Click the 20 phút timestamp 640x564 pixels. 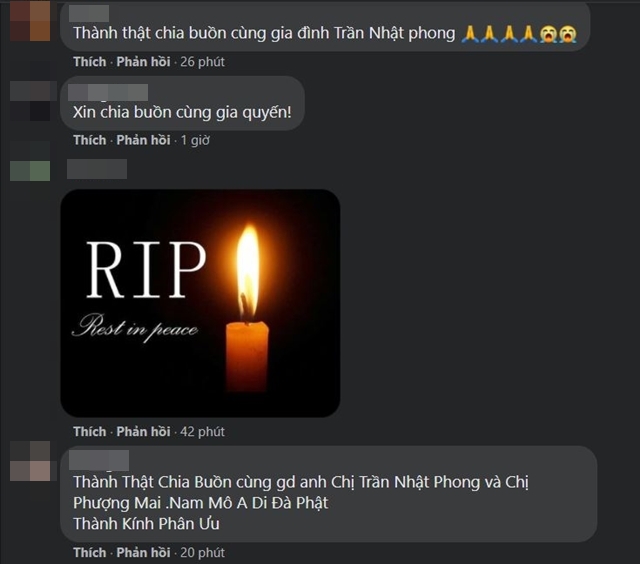click(x=202, y=553)
